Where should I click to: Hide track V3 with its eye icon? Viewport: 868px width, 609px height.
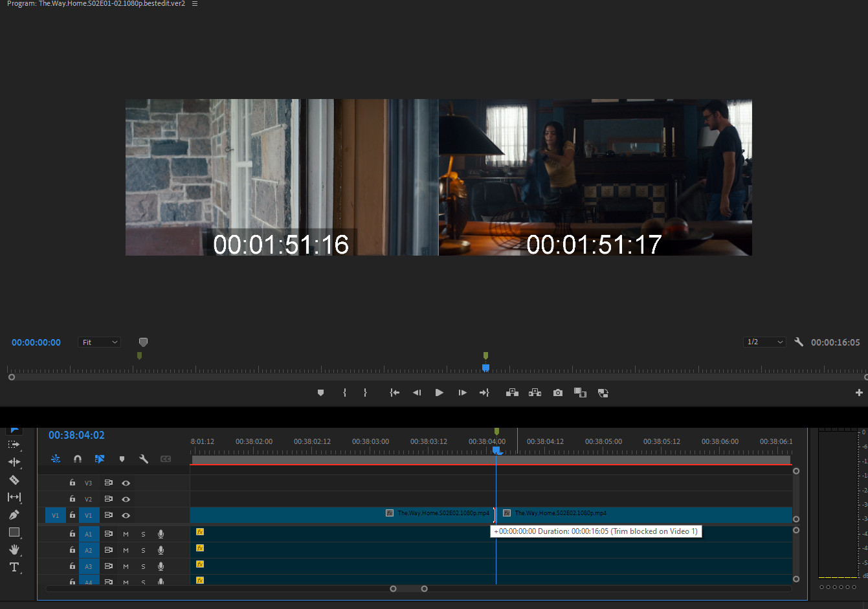pos(126,483)
